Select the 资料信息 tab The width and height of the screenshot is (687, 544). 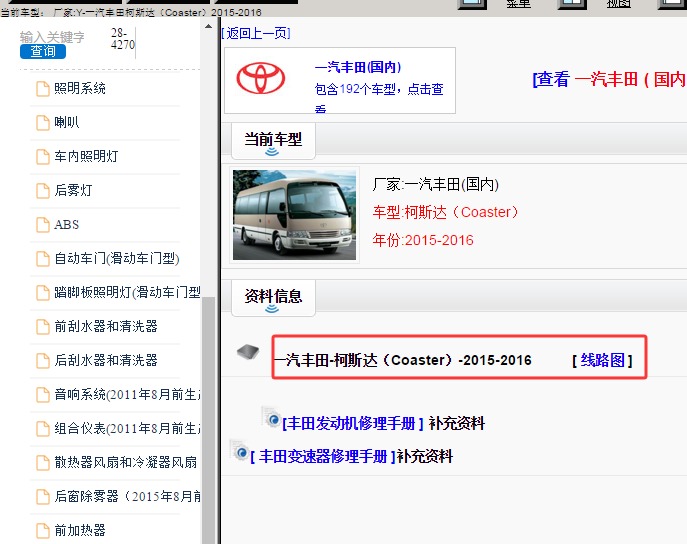coord(273,298)
